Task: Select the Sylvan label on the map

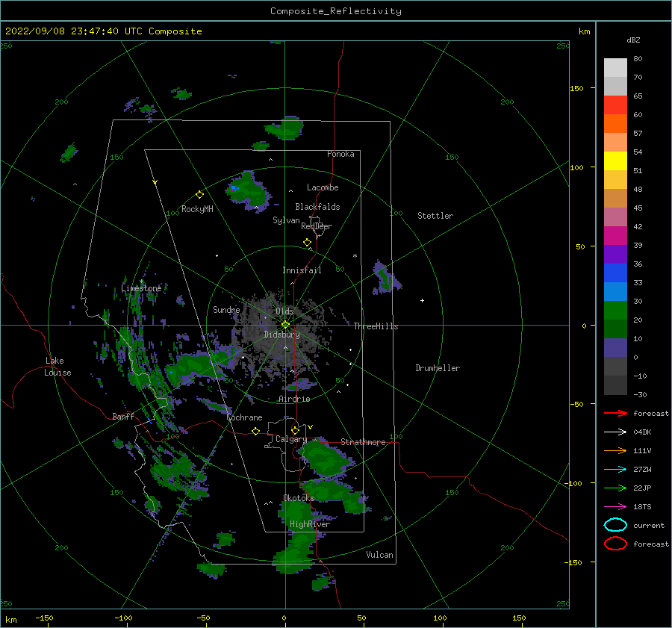Action: tap(286, 220)
